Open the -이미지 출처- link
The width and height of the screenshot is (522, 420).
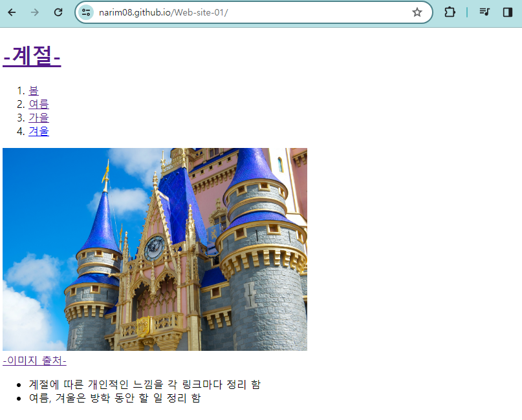point(35,361)
